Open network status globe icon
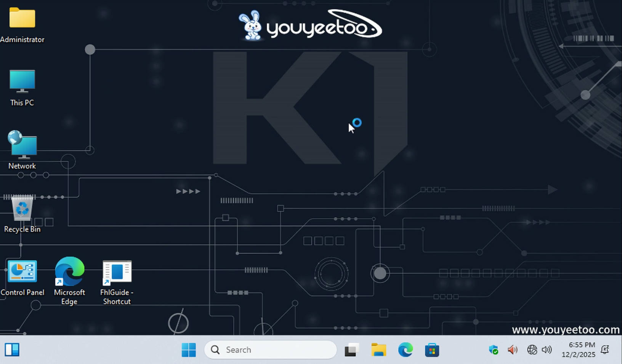This screenshot has height=364, width=622. [532, 350]
